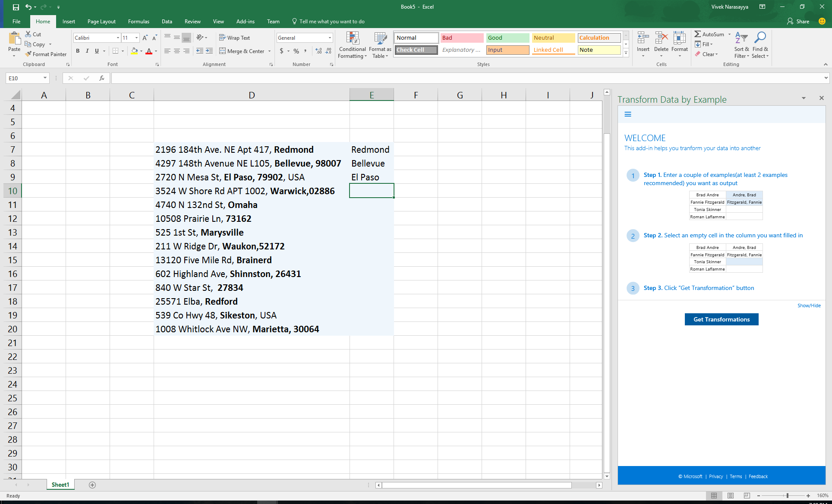Click the Merge & Center icon

tap(223, 51)
